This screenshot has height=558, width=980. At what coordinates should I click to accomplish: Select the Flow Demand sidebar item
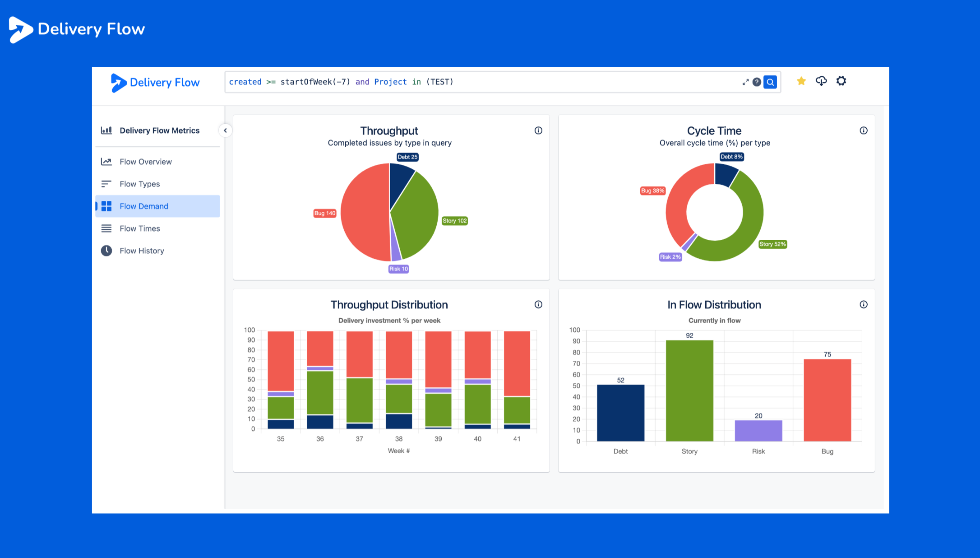[x=143, y=206]
